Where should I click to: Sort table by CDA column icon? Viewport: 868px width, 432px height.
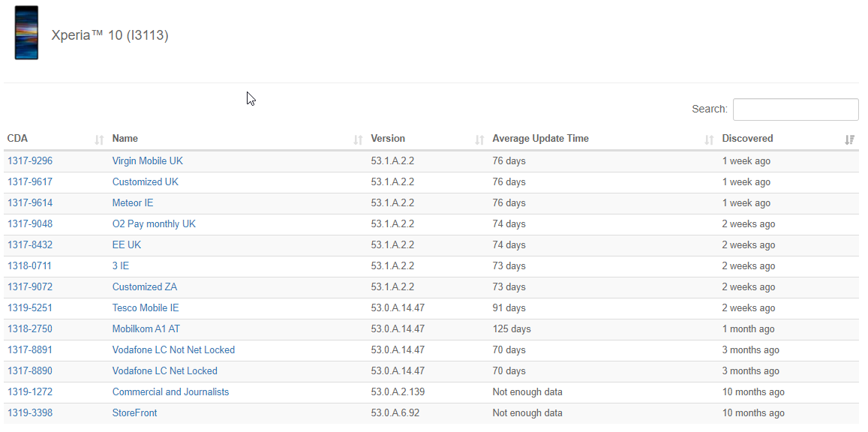pos(99,140)
